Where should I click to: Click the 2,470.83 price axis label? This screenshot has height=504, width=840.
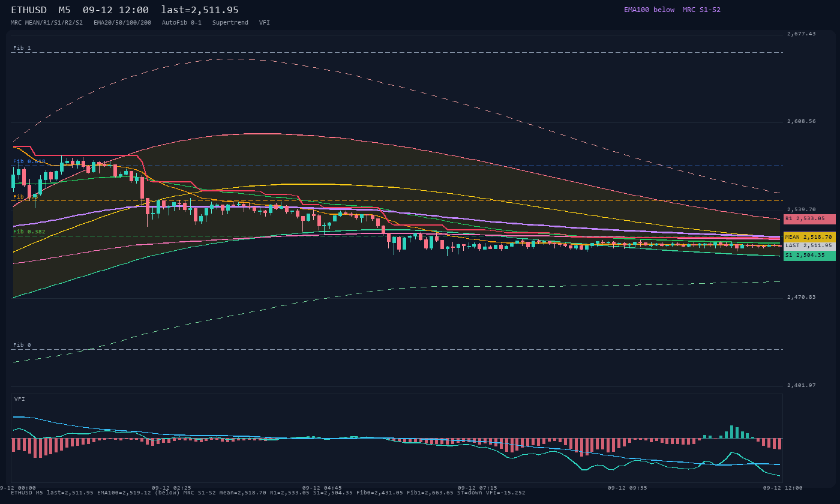802,297
